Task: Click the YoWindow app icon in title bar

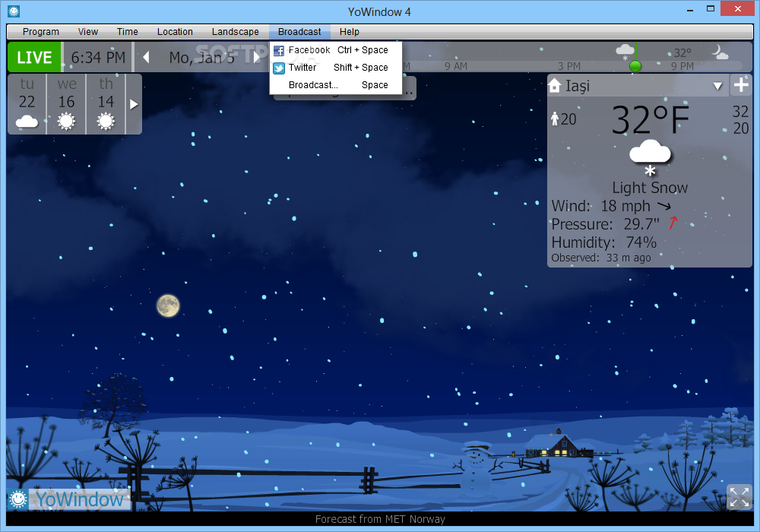Action: 14,11
